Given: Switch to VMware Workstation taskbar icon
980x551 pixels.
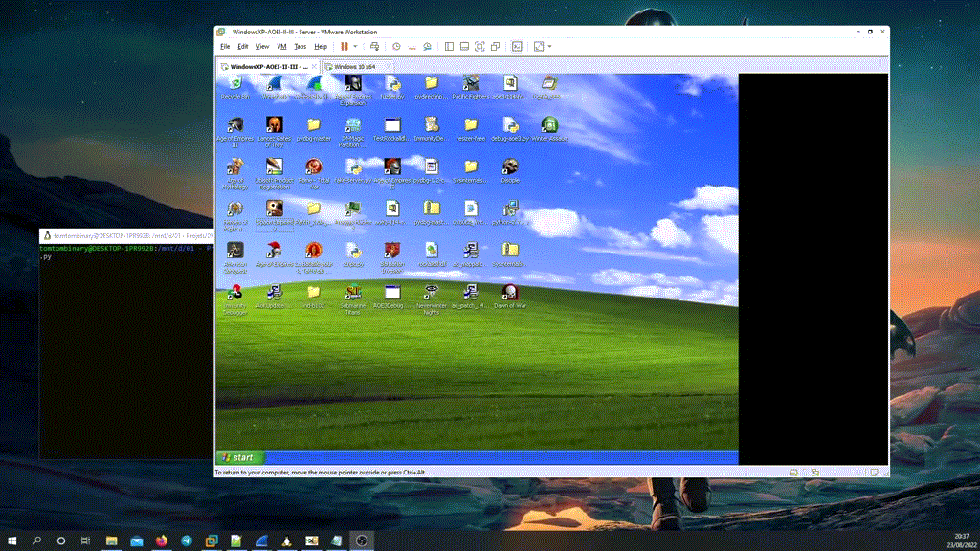Looking at the screenshot, I should point(212,540).
